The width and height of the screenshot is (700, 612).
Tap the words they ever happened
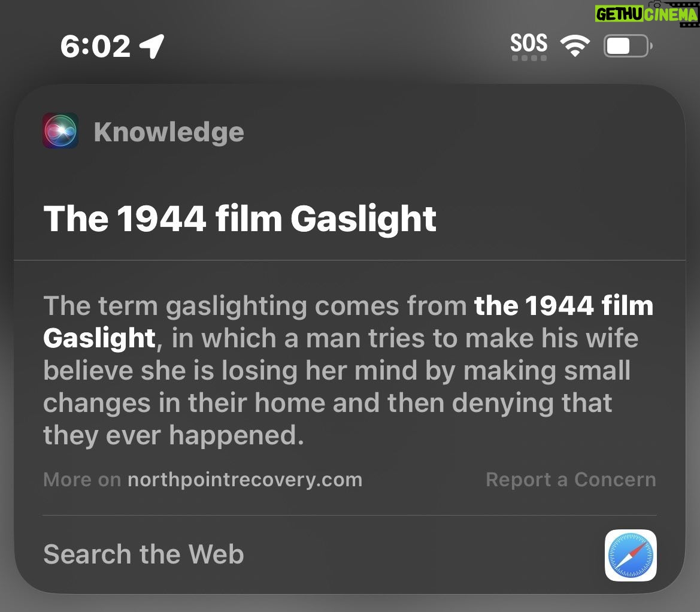point(174,435)
